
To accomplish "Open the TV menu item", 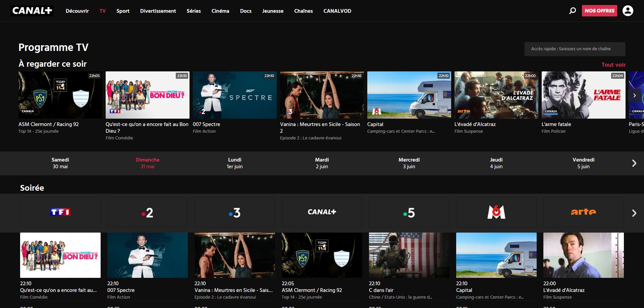I will coord(103,11).
